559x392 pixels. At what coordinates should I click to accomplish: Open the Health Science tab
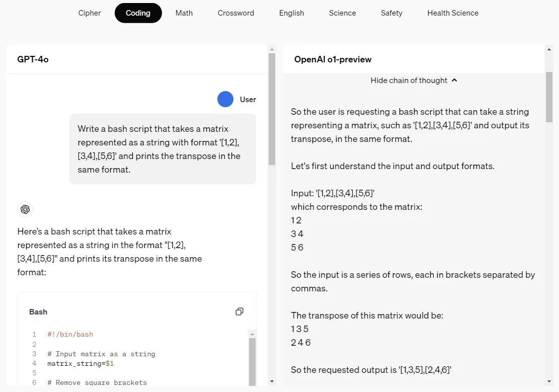tap(452, 13)
